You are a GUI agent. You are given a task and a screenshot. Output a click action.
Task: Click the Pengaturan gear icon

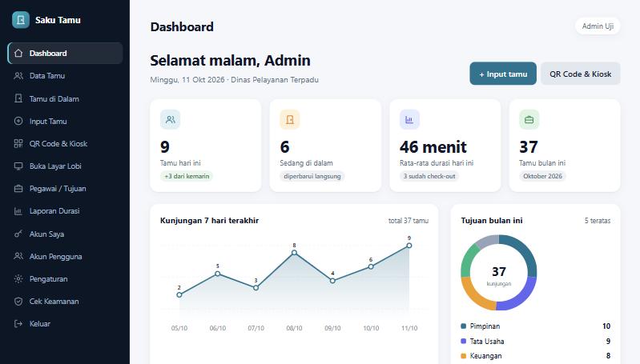coord(18,279)
